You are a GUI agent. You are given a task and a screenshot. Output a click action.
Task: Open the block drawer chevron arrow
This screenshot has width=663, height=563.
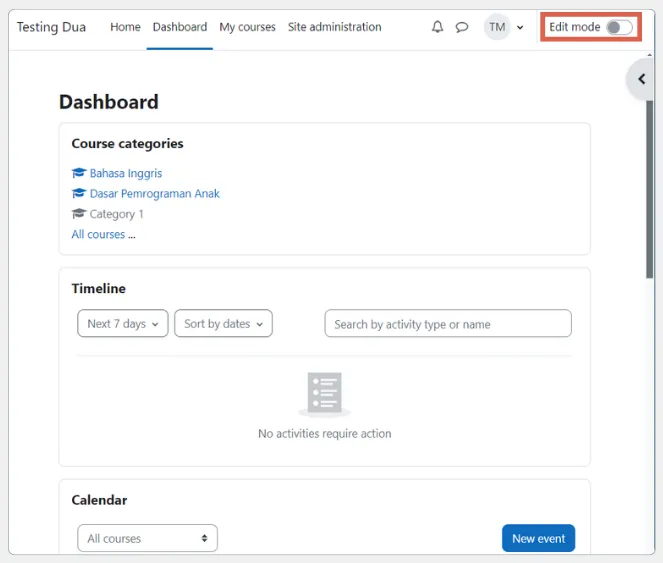(641, 79)
